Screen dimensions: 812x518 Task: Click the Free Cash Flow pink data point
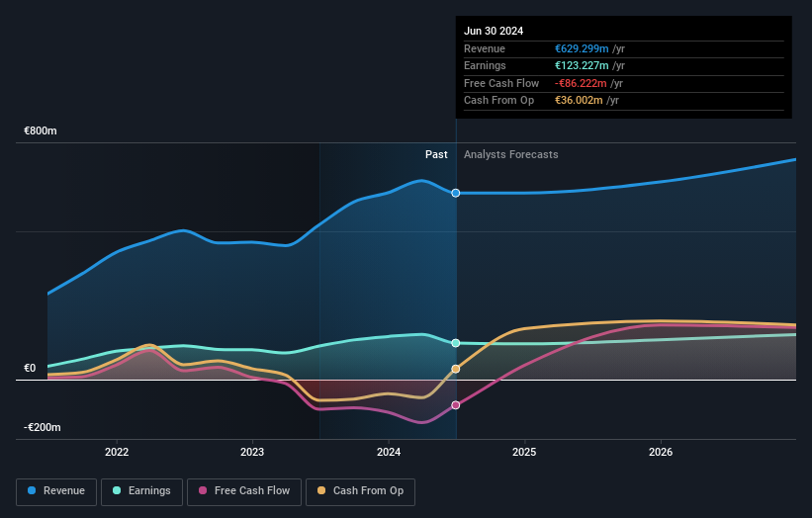point(456,405)
